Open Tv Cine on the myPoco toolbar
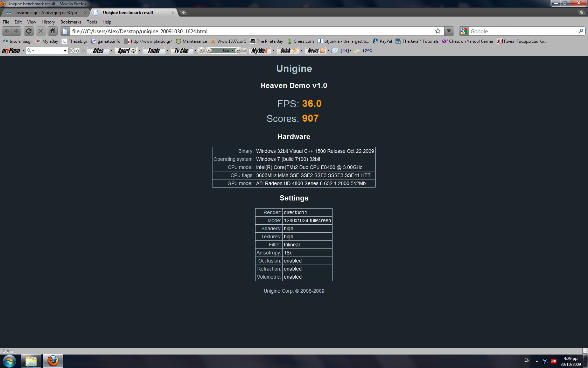Screen dimensions: 588x368 (x=181, y=50)
